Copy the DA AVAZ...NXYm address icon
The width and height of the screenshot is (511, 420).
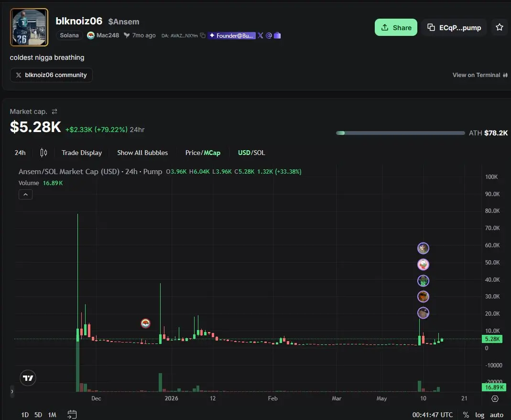(203, 35)
